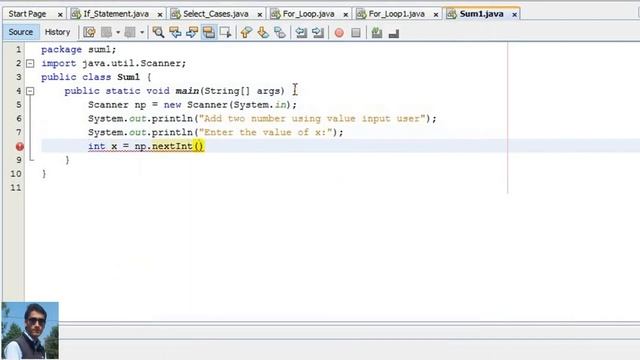Collapse the import fold on line 2
The width and height of the screenshot is (640, 360).
[30, 63]
